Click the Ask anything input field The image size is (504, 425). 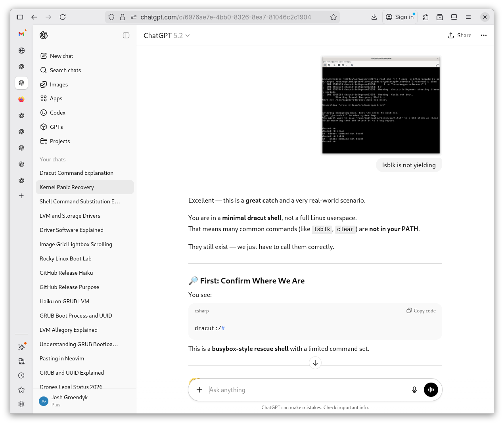click(305, 390)
